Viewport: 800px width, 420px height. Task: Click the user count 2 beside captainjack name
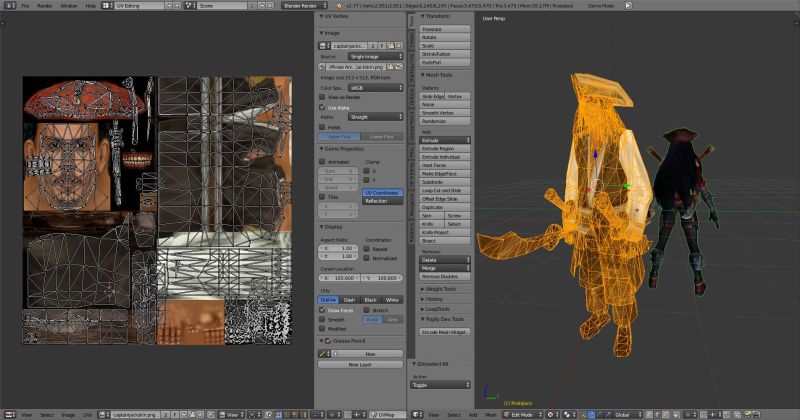click(x=373, y=46)
